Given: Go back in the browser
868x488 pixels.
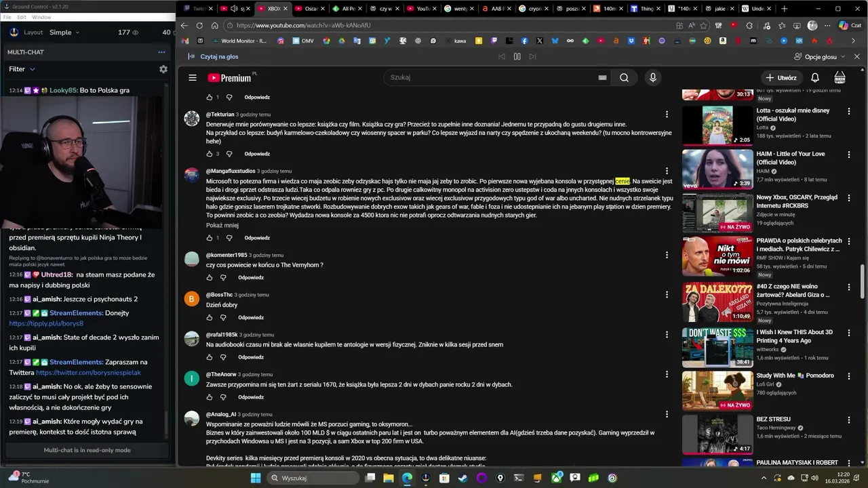Looking at the screenshot, I should (184, 26).
